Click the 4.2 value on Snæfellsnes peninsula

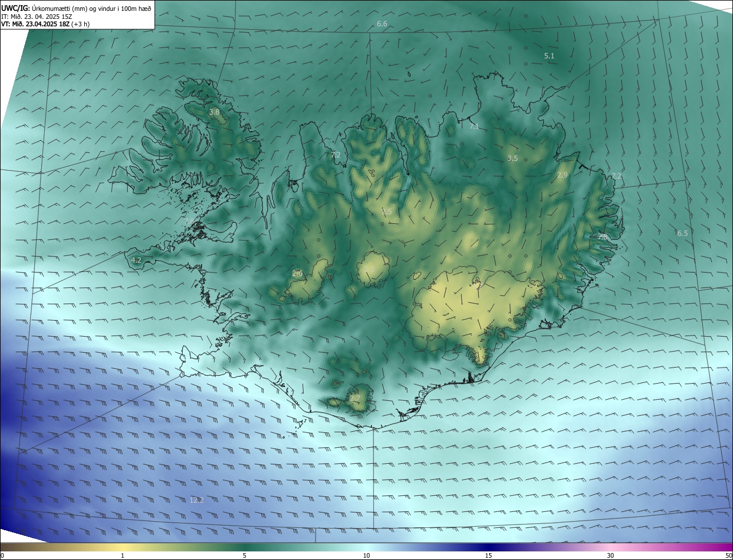coord(136,261)
